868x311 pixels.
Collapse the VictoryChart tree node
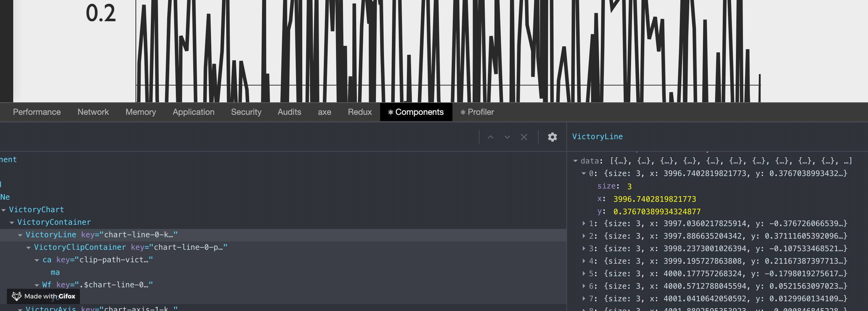tap(3, 210)
